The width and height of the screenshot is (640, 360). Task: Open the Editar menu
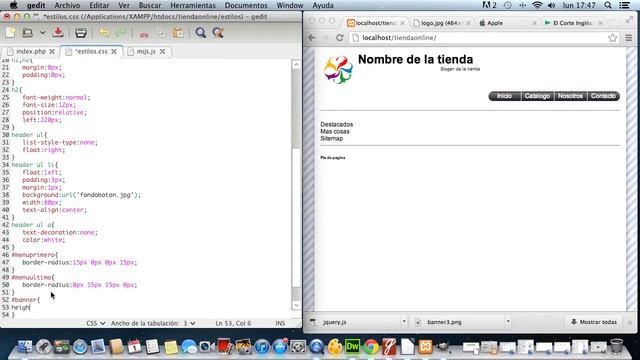(99, 5)
